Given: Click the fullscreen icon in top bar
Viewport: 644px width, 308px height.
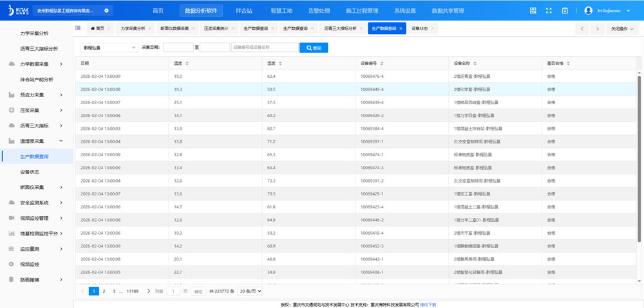Looking at the screenshot, I should click(x=549, y=11).
